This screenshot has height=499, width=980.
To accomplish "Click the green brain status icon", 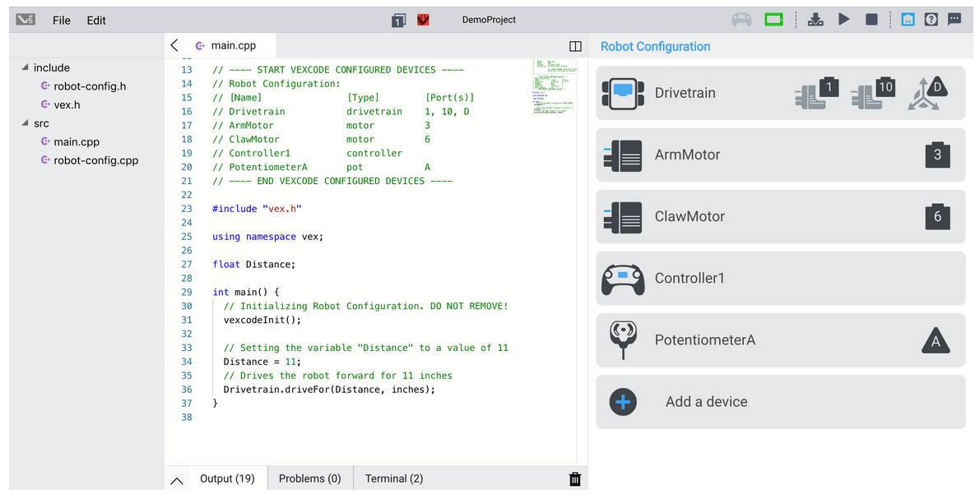I will (x=773, y=20).
